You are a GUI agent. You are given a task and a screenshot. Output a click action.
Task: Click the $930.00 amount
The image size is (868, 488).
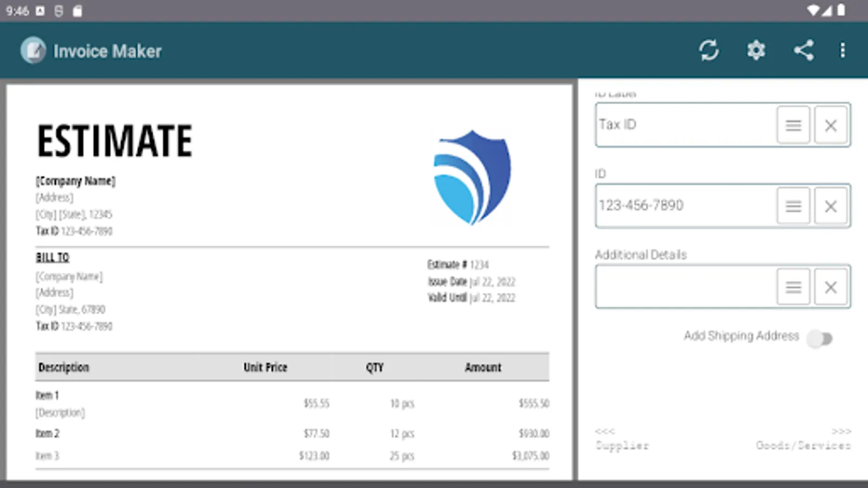534,433
